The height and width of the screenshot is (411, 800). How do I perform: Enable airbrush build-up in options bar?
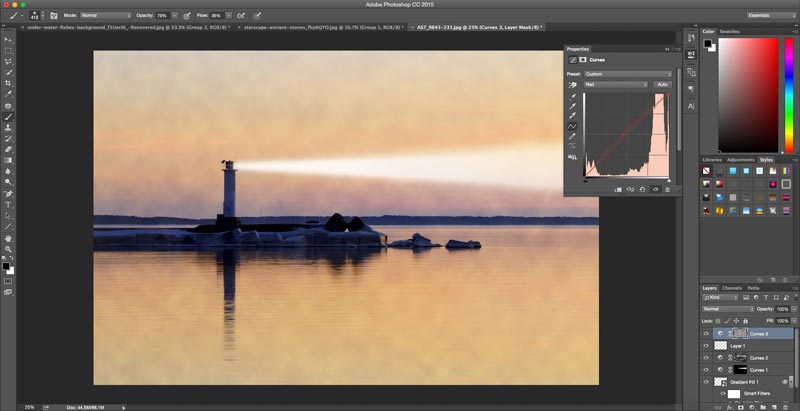pos(241,16)
